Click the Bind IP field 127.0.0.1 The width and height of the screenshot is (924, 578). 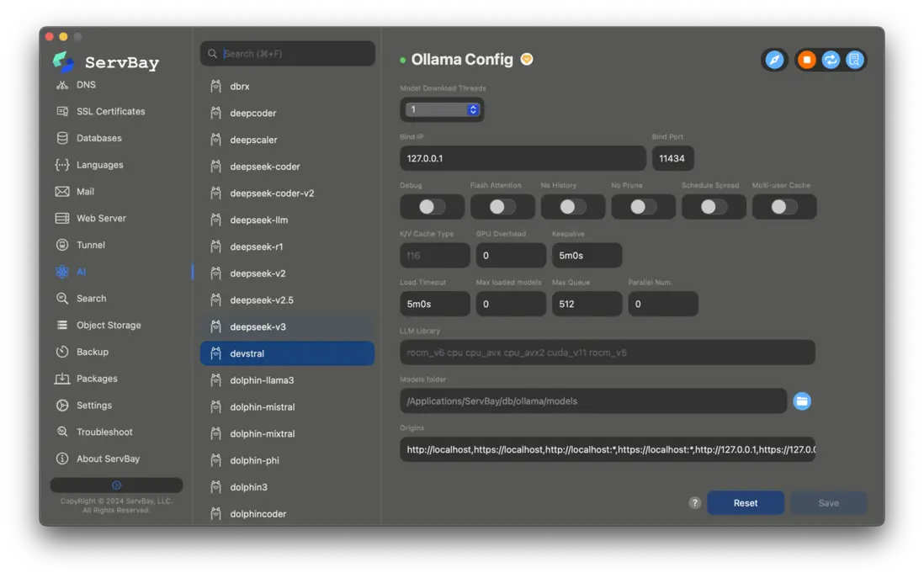(523, 158)
